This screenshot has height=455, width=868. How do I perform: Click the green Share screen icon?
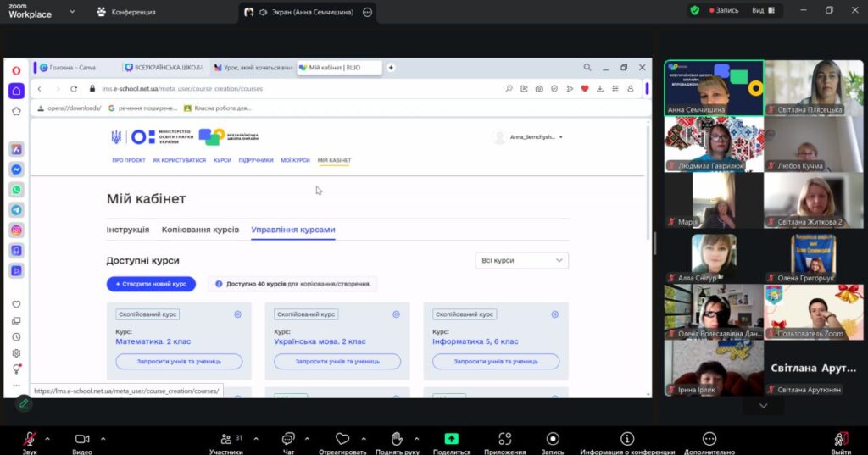click(452, 439)
